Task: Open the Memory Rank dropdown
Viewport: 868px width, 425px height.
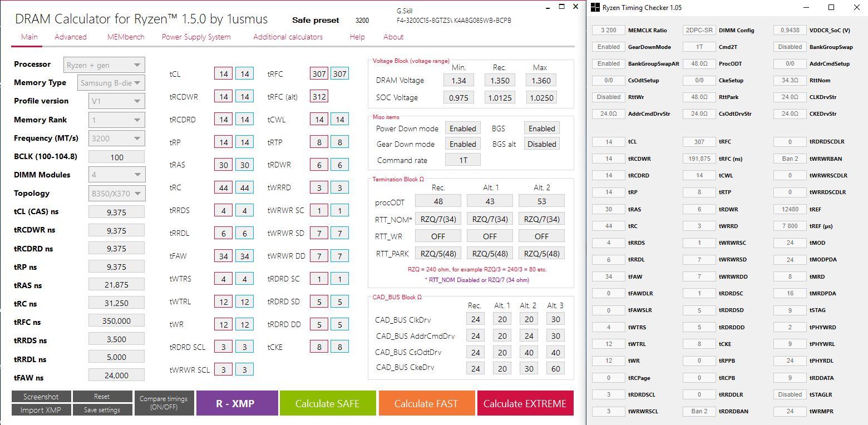Action: (x=116, y=120)
